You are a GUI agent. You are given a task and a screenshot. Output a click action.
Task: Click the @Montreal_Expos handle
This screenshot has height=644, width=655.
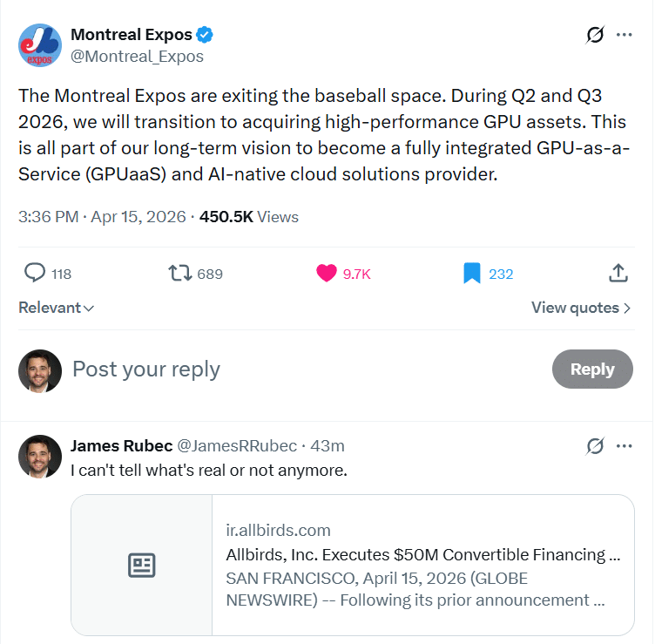[x=137, y=57]
